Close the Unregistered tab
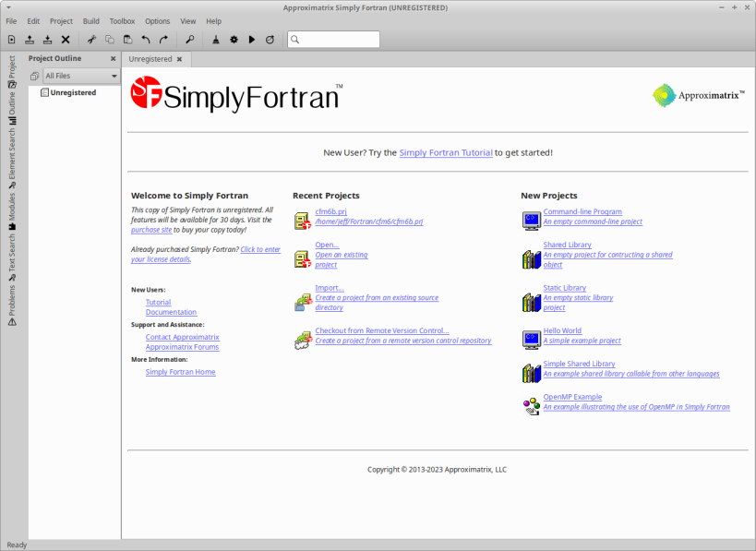This screenshot has width=756, height=551. (x=179, y=59)
